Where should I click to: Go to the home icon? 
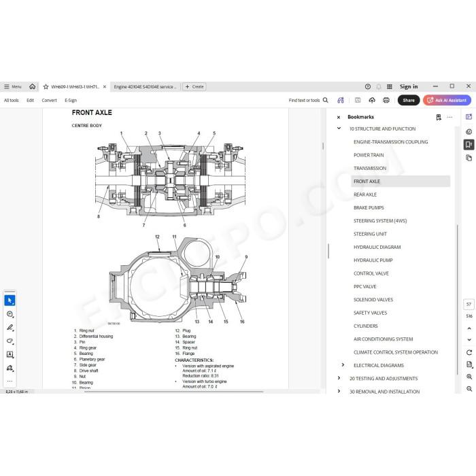tap(32, 86)
